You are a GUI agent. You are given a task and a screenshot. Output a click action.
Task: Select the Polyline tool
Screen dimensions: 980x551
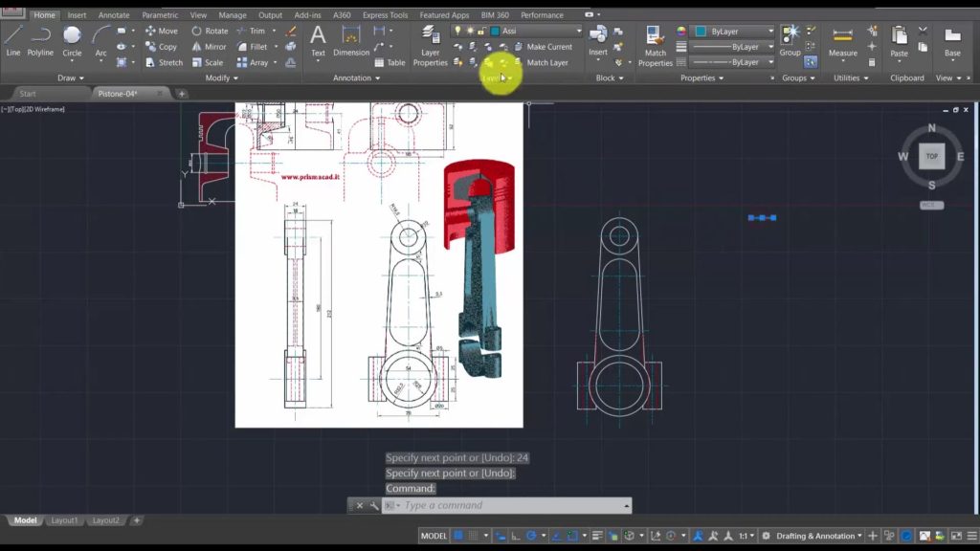40,41
